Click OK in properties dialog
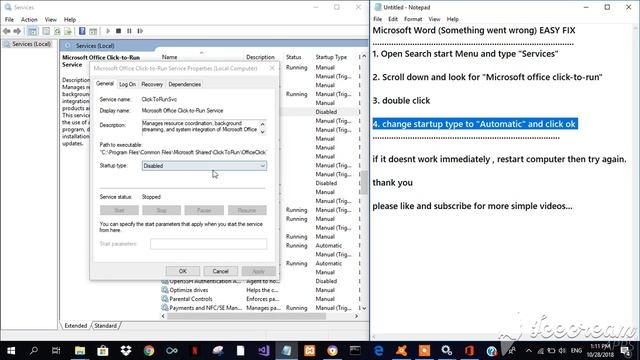The width and height of the screenshot is (640, 360). click(x=182, y=271)
